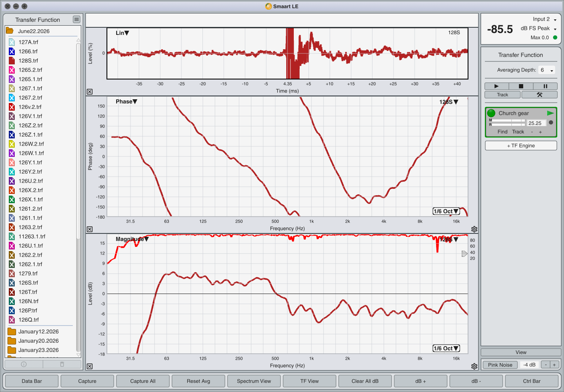Click the + TF Engine button
Image resolution: width=564 pixels, height=392 pixels.
pos(521,146)
